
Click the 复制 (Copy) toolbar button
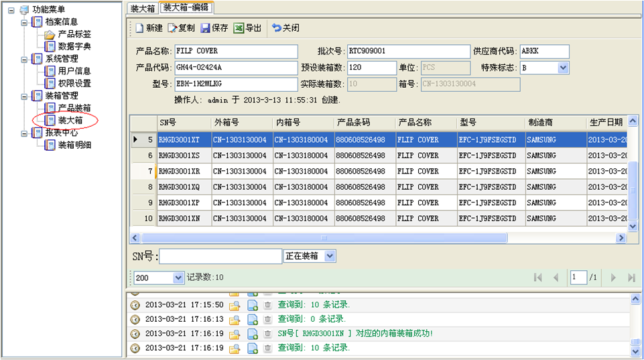pos(181,28)
